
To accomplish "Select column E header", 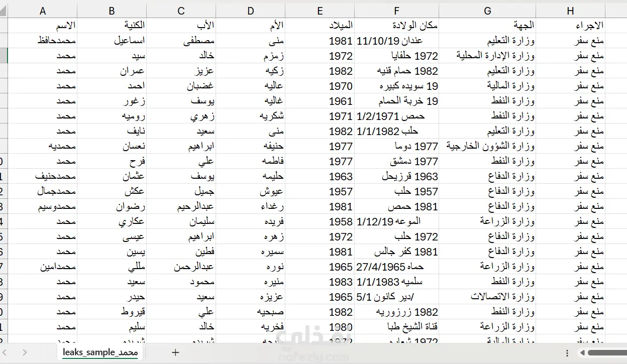I will (x=320, y=11).
